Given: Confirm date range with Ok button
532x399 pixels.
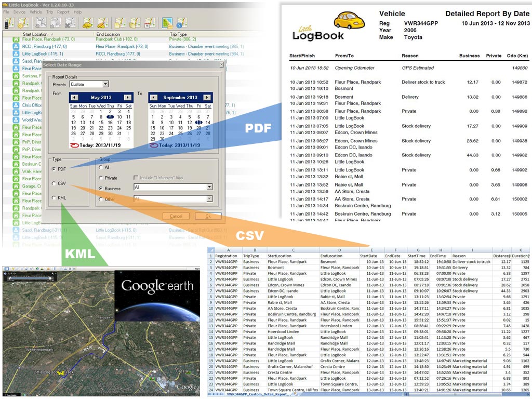Looking at the screenshot, I should (x=208, y=216).
